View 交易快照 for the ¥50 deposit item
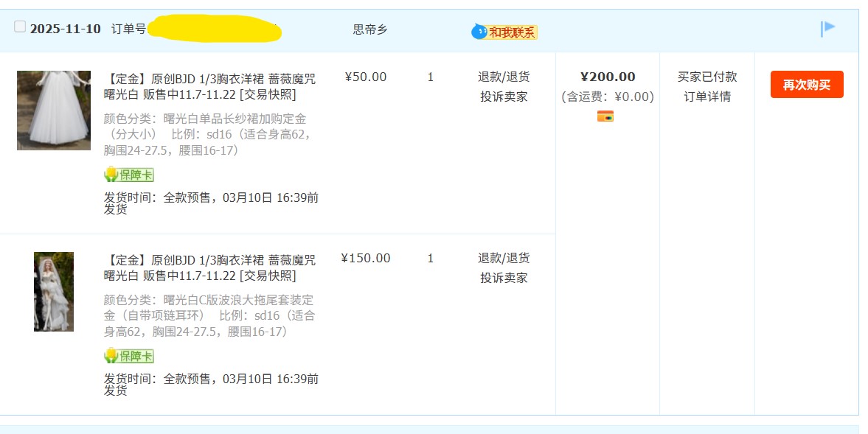The width and height of the screenshot is (868, 434). tap(268, 95)
